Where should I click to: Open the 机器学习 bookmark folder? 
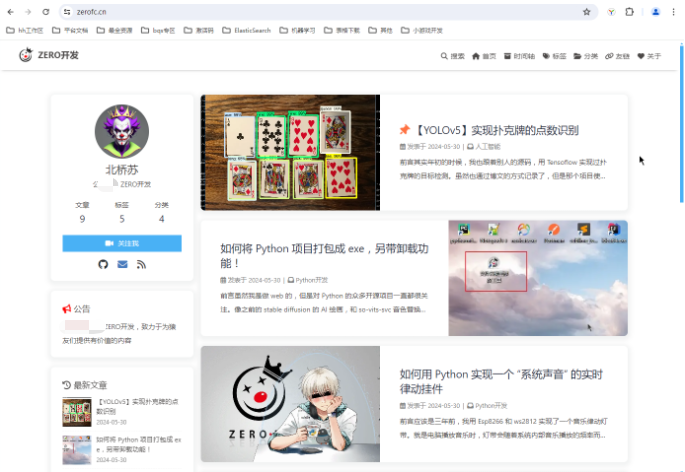tap(297, 30)
